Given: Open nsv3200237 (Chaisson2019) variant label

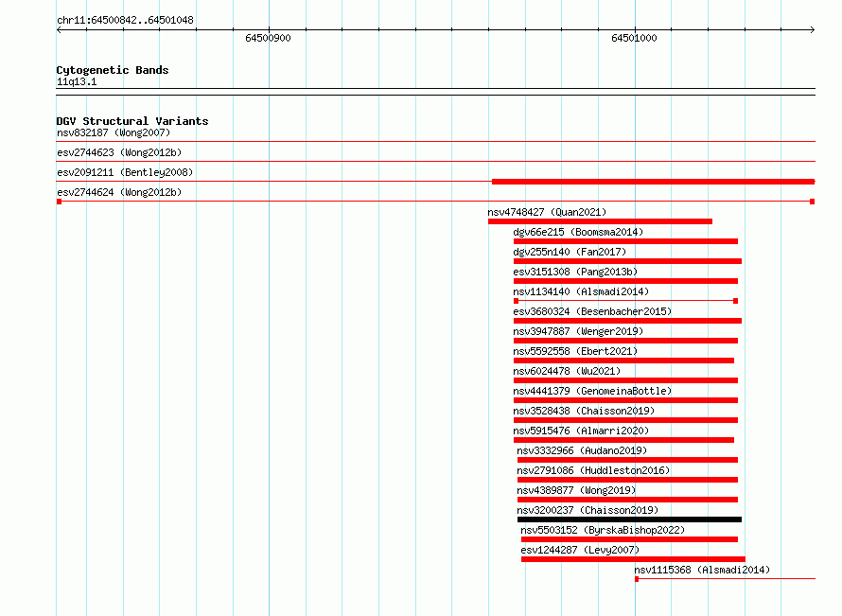Looking at the screenshot, I should tap(588, 510).
